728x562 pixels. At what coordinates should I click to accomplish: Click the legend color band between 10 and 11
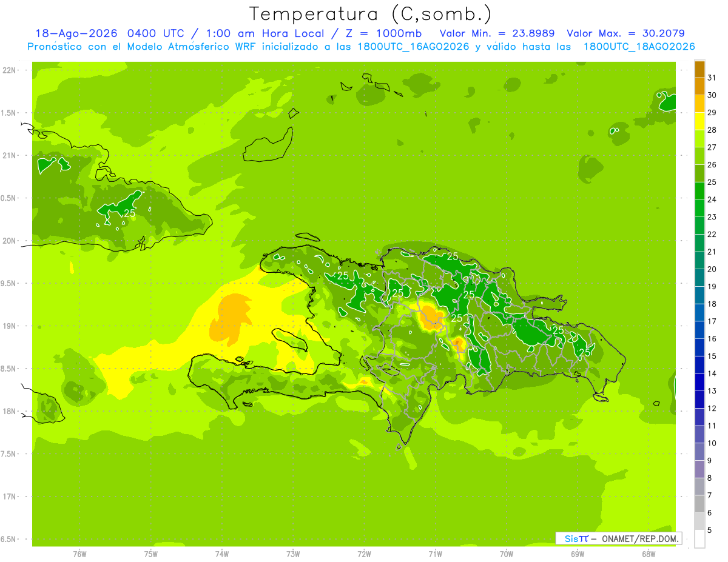[x=699, y=434]
